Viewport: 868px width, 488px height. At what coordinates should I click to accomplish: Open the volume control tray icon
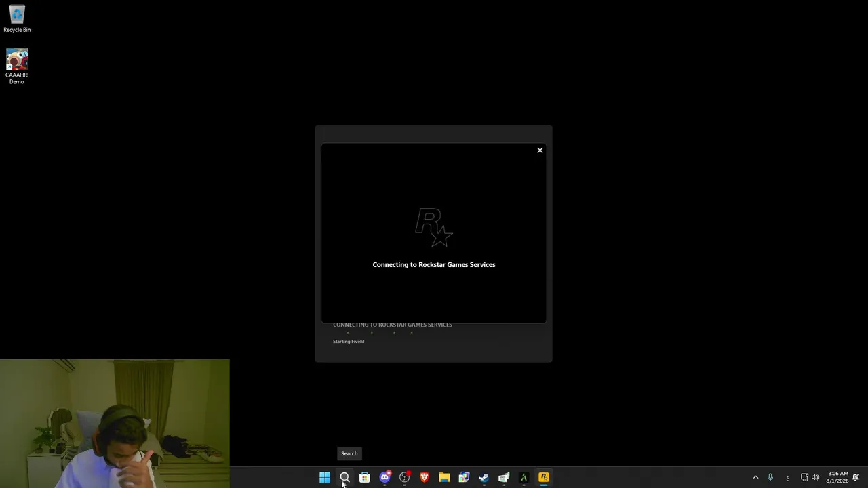click(x=815, y=478)
